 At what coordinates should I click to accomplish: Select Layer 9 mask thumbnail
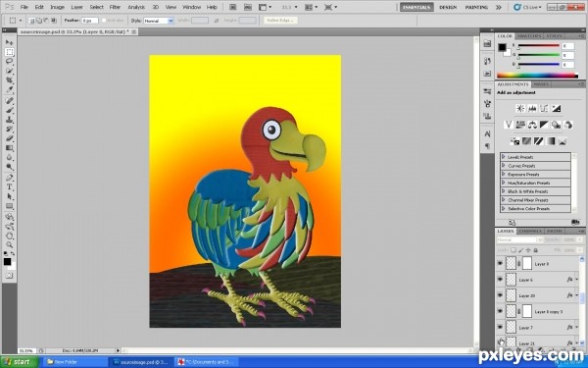click(x=527, y=263)
